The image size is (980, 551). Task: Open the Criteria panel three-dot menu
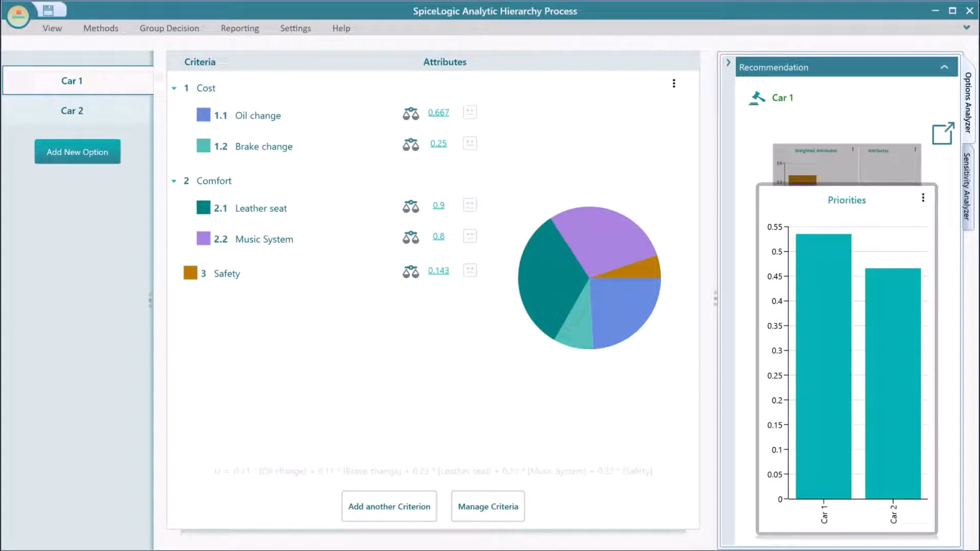674,83
